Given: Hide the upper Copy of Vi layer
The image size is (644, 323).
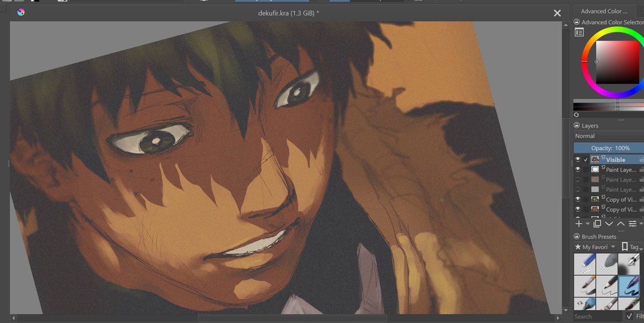Looking at the screenshot, I should tap(578, 200).
